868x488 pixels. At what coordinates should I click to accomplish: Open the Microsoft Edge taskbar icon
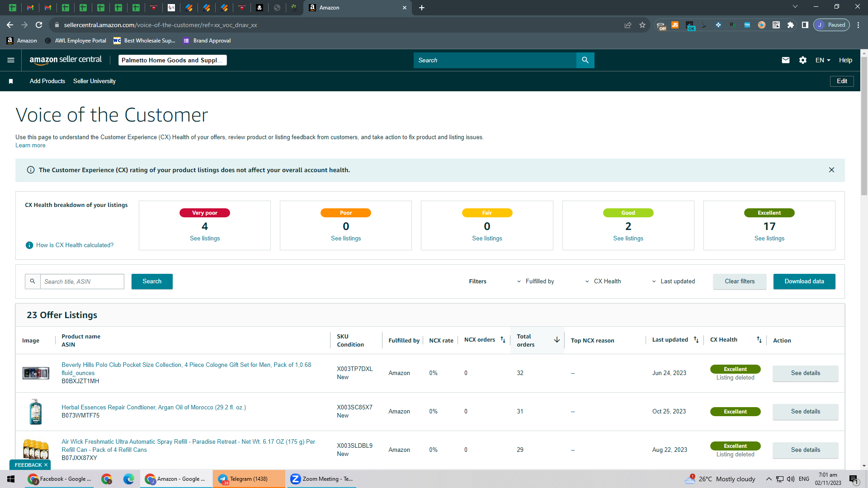coord(129,479)
